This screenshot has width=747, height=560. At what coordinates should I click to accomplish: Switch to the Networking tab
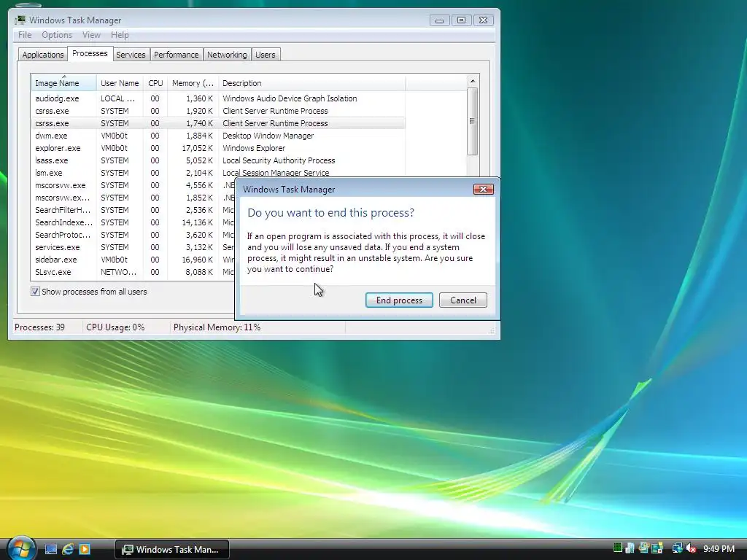[x=227, y=55]
